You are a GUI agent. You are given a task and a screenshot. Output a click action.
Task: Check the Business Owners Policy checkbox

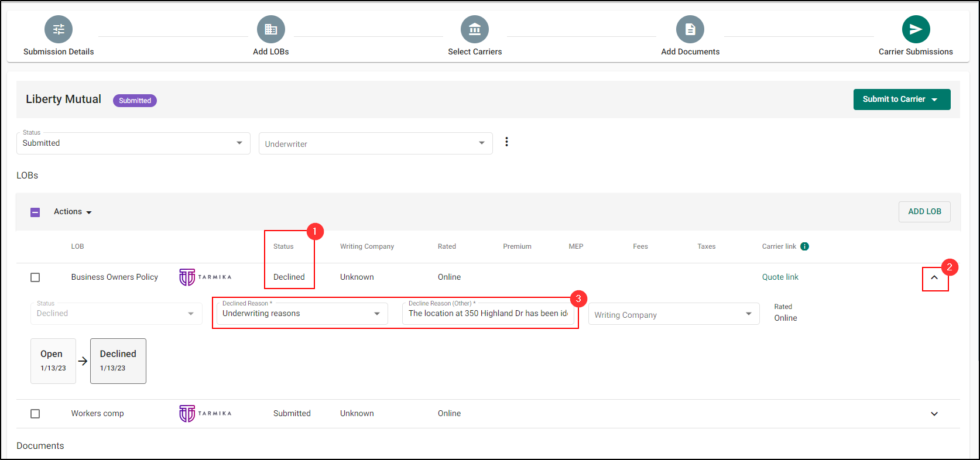click(x=35, y=277)
